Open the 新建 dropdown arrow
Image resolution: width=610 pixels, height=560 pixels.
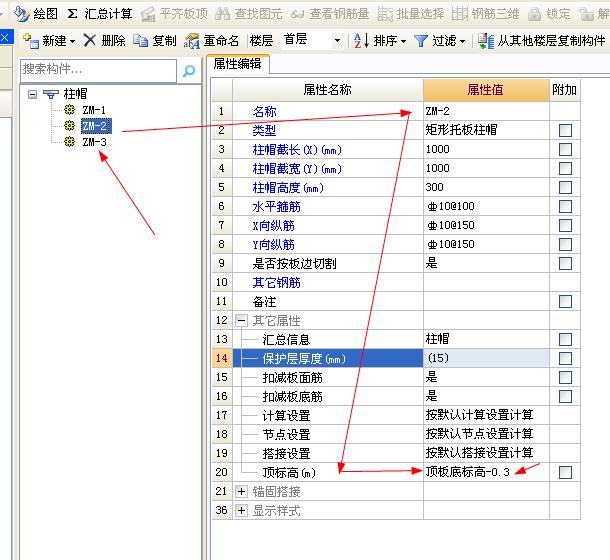[x=72, y=40]
